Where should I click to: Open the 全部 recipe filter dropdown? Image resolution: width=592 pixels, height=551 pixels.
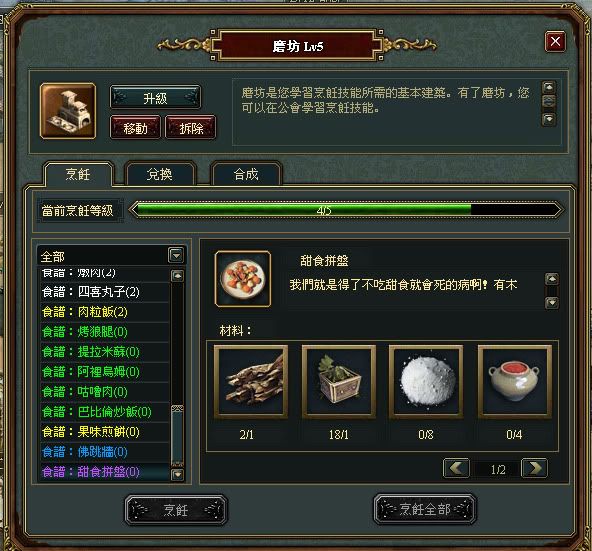(176, 256)
